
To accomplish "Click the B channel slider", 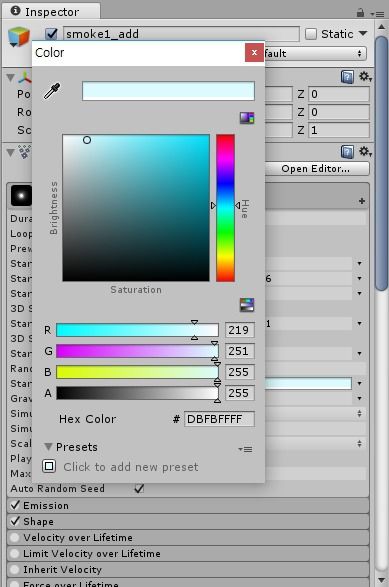I will click(x=137, y=372).
